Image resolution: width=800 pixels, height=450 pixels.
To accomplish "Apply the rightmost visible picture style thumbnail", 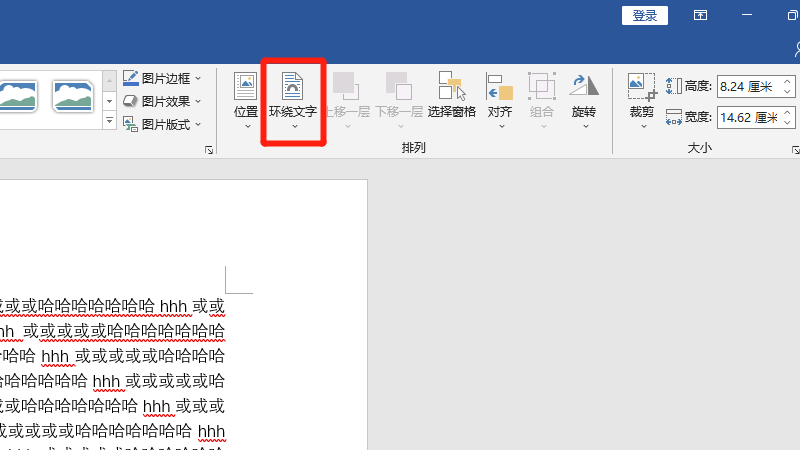I will coord(73,95).
